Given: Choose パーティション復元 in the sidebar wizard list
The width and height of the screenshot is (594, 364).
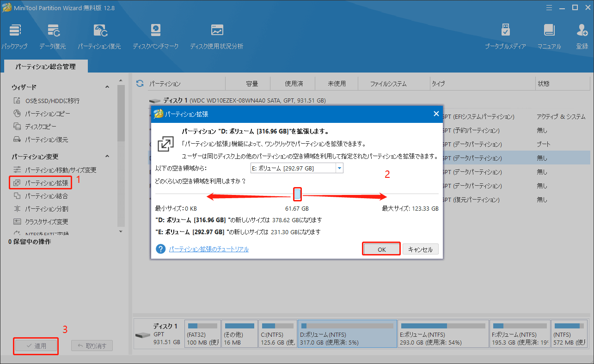Looking at the screenshot, I should tap(40, 139).
